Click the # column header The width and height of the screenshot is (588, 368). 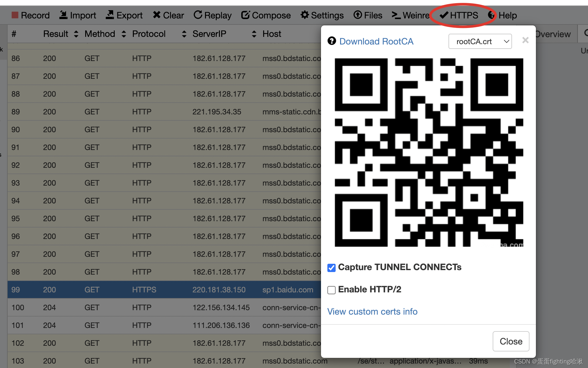[x=14, y=34]
